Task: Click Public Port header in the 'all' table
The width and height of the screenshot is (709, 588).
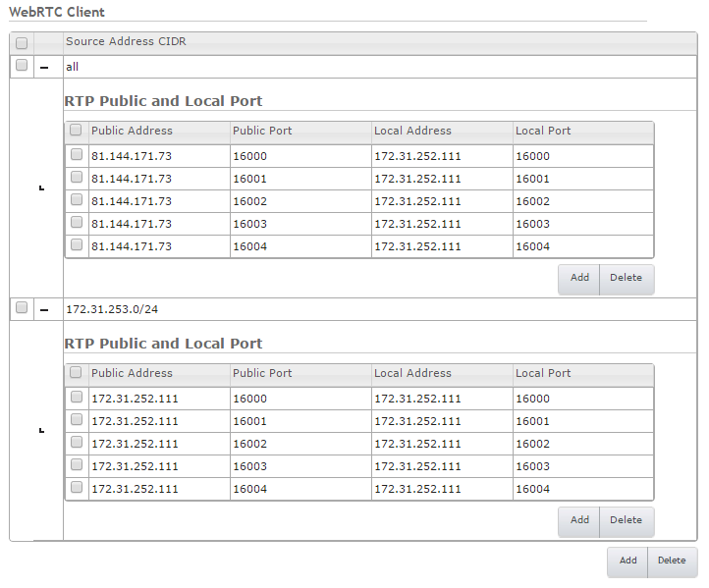Action: point(262,131)
